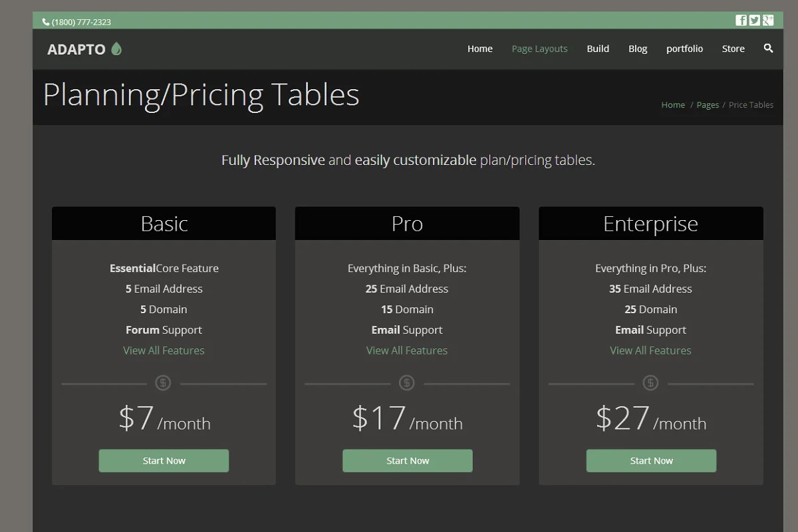Click the dollar icon in Enterprise plan

(x=650, y=383)
